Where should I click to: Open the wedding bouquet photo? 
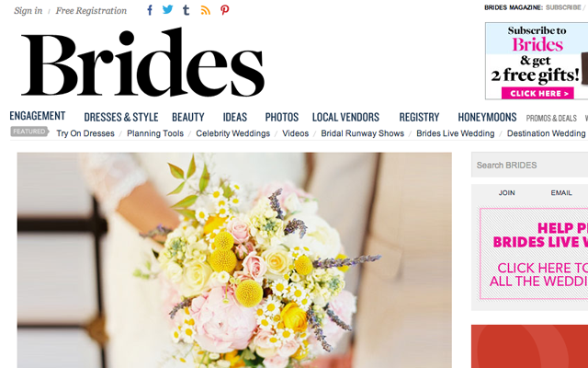(234, 260)
